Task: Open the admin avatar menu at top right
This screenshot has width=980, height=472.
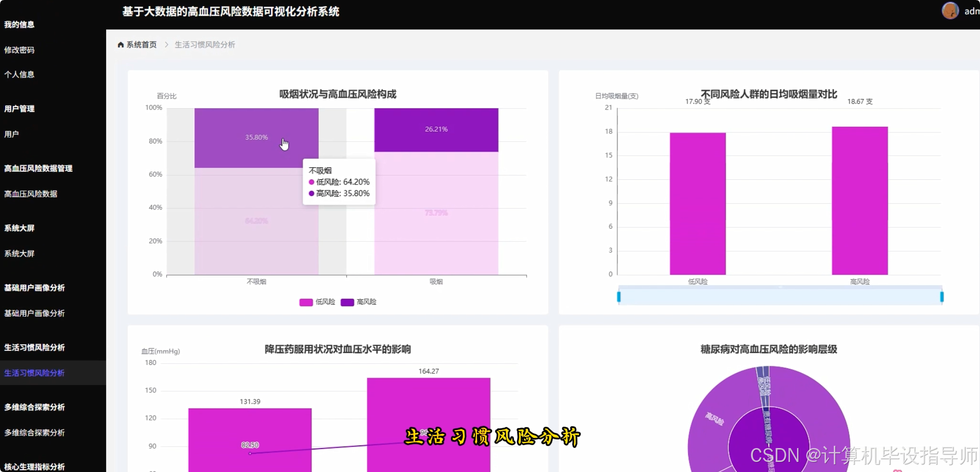Action: 950,11
